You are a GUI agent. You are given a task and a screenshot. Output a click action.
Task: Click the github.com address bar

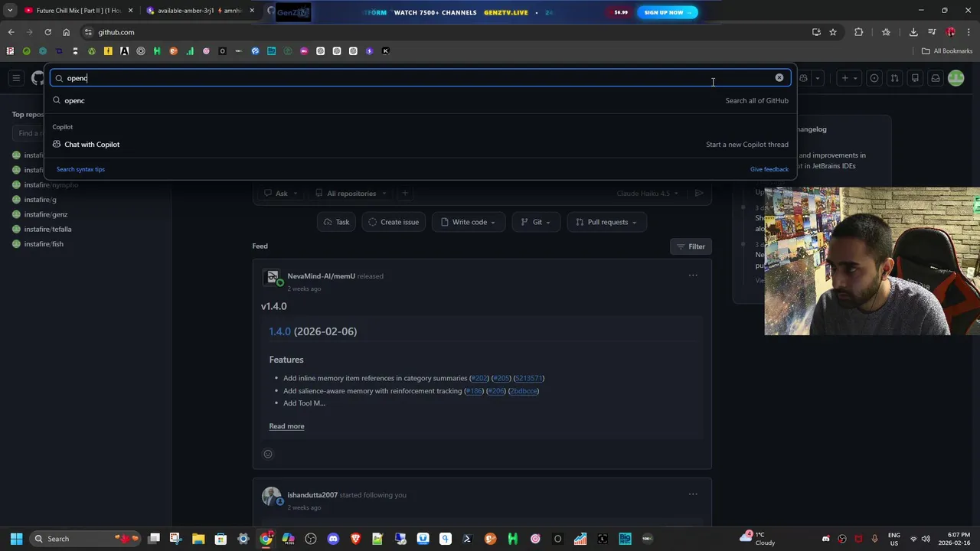point(444,32)
